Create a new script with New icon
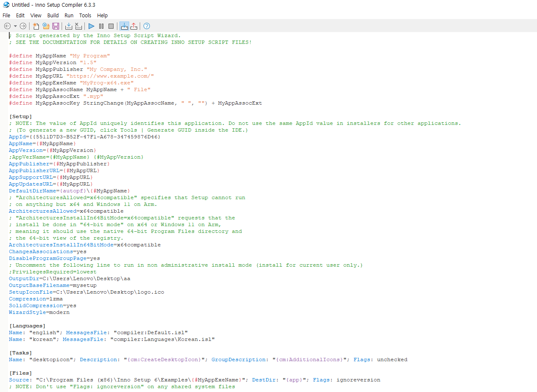Viewport: 537px width, 392px height. pyautogui.click(x=36, y=26)
